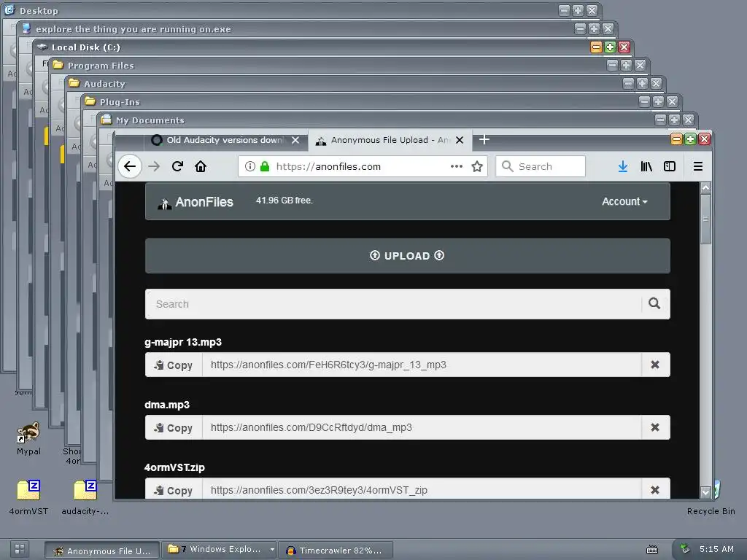Click the dma.mp3 file name
The image size is (747, 560).
(167, 405)
